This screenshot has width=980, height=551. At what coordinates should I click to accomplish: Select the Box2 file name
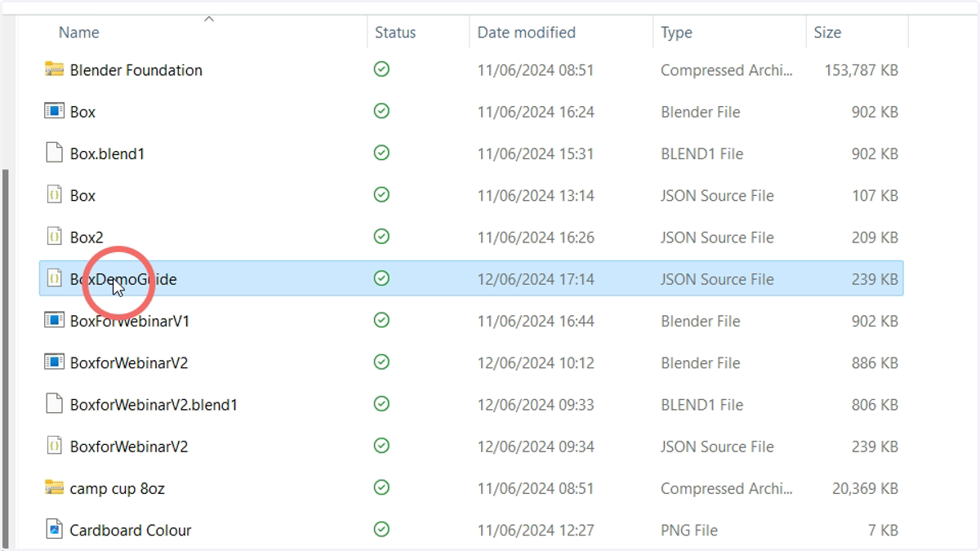87,238
